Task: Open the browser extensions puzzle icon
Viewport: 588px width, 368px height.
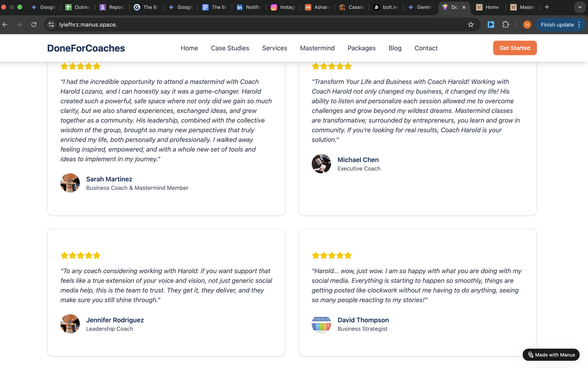Action: coord(505,25)
